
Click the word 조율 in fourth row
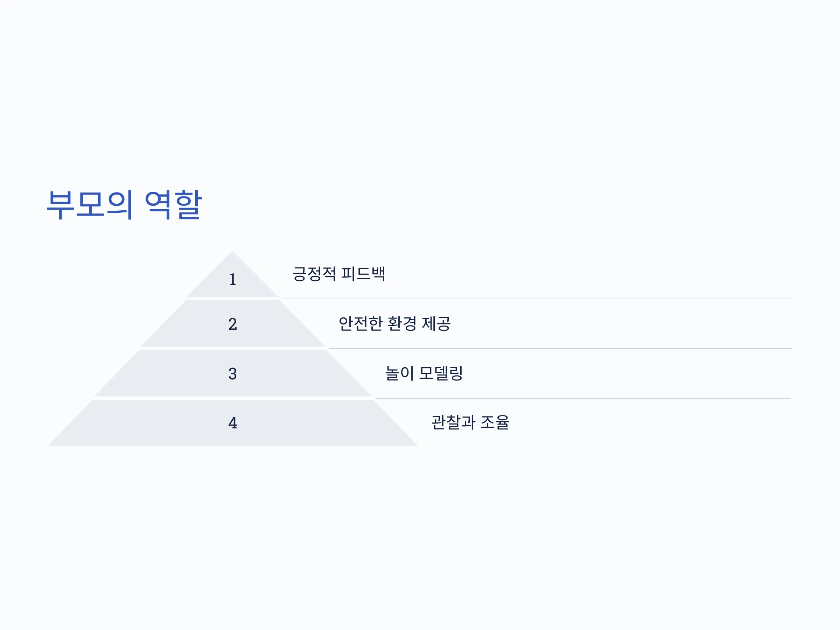[x=495, y=422]
